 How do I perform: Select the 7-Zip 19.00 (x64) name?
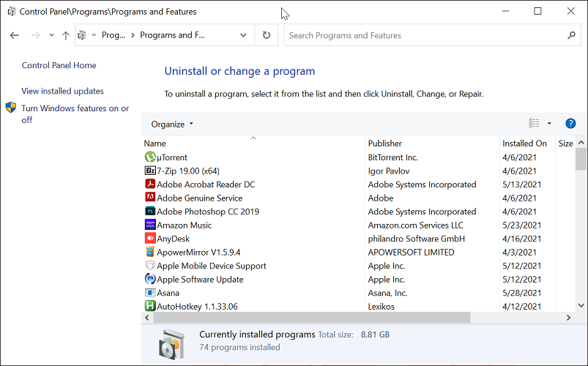[188, 171]
